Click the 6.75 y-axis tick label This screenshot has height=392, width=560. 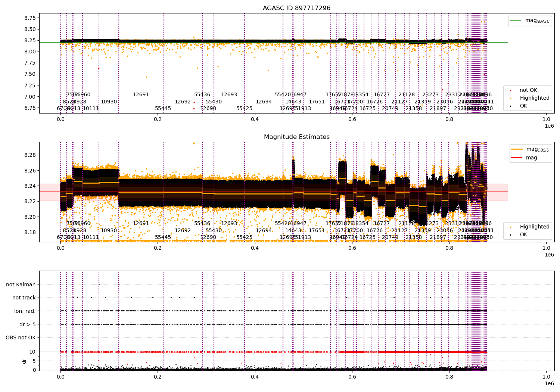point(30,108)
